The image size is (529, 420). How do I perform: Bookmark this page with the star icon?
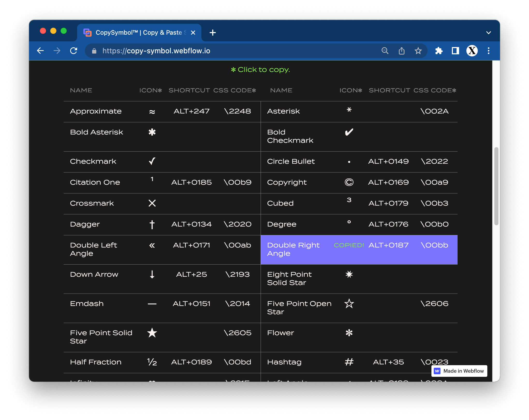[418, 51]
